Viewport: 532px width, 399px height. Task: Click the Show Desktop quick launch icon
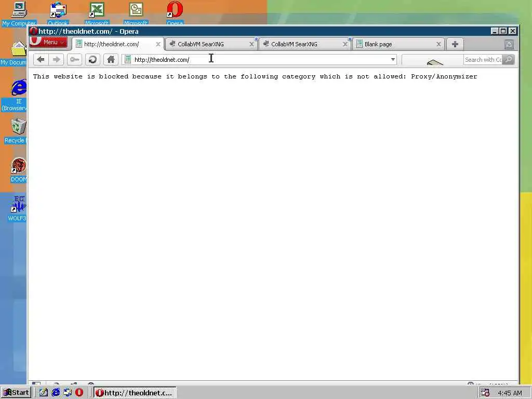click(x=44, y=393)
